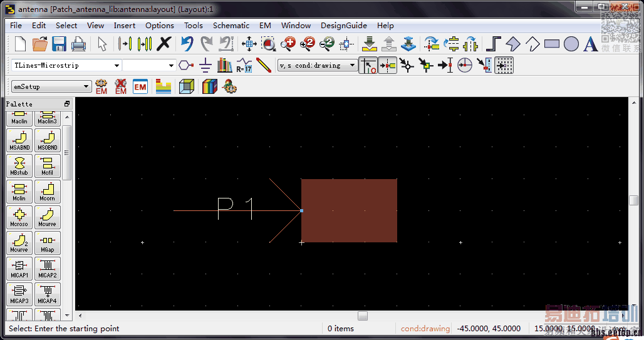Image resolution: width=644 pixels, height=340 pixels.
Task: Open the Schematic menu
Action: coord(231,26)
